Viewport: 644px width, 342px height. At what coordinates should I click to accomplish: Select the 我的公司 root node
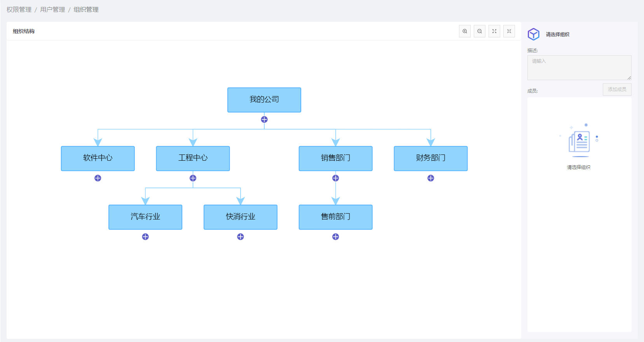264,100
